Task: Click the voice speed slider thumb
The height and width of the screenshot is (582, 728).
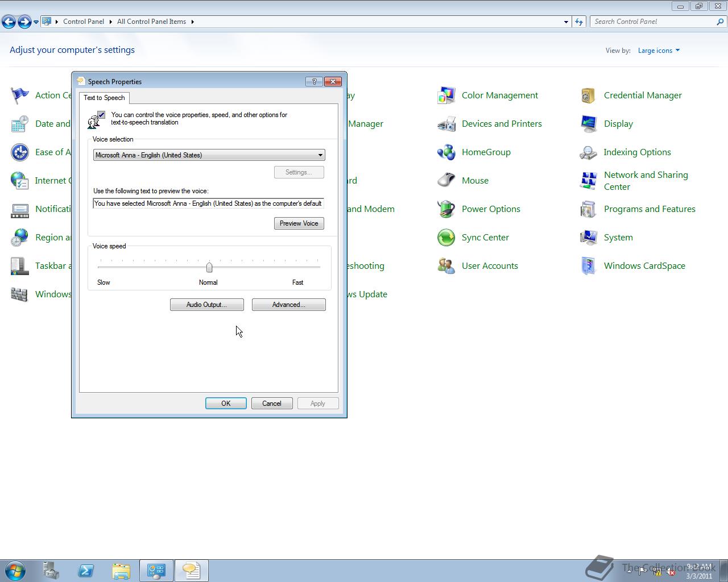Action: (x=209, y=267)
